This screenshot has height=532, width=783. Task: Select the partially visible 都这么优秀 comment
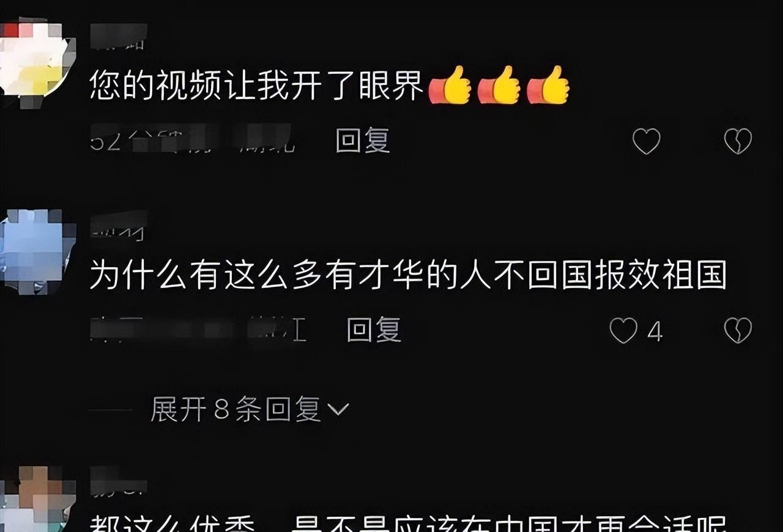pyautogui.click(x=408, y=523)
